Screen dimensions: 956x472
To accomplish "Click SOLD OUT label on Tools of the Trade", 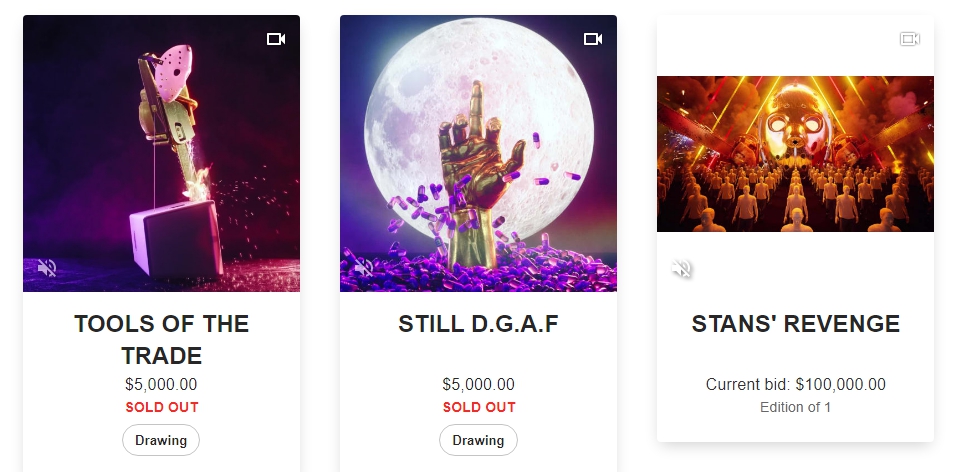I will (x=162, y=407).
